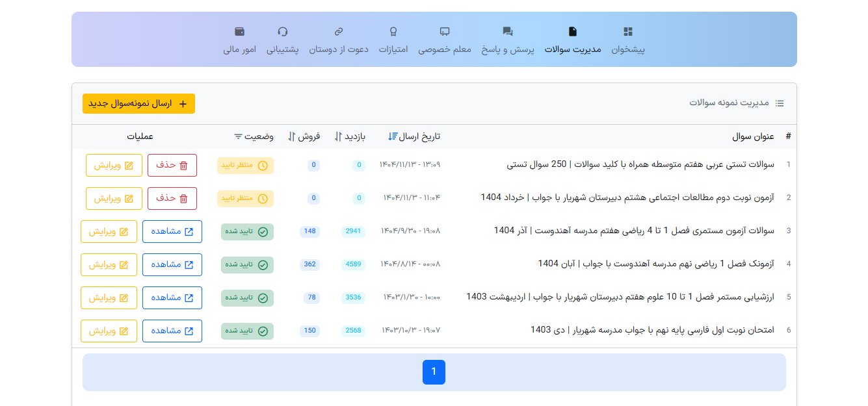Delete the عربی هفتم test questions row
Screen dimensions: 868x406
(x=172, y=165)
